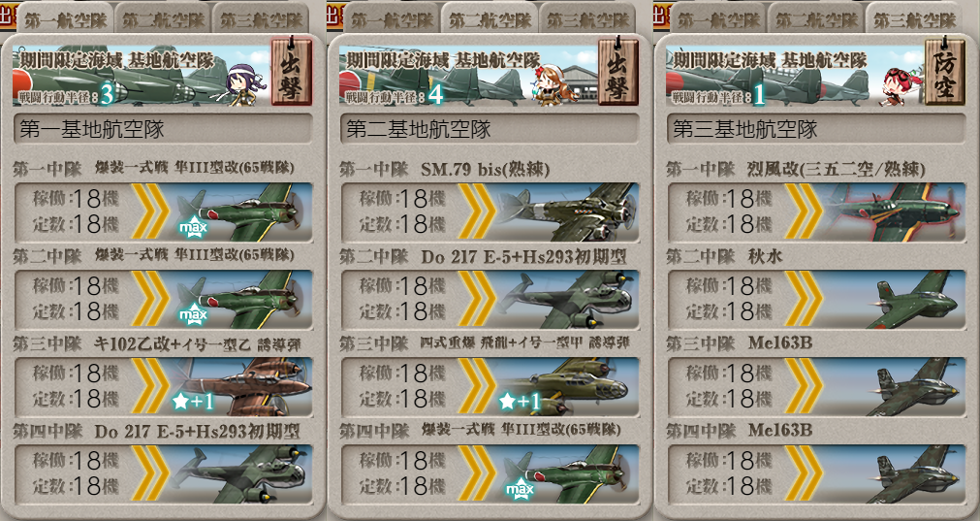The width and height of the screenshot is (980, 521).
Task: Click the 第一基地航空隊 name field
Action: (x=163, y=129)
